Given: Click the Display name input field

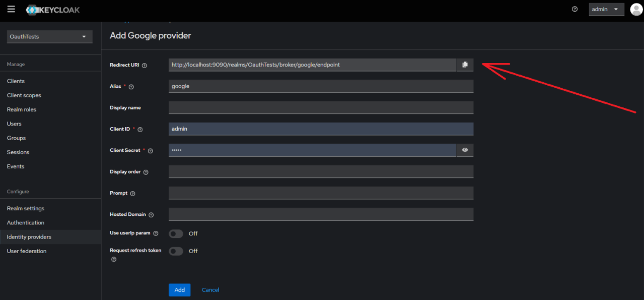Looking at the screenshot, I should point(321,107).
